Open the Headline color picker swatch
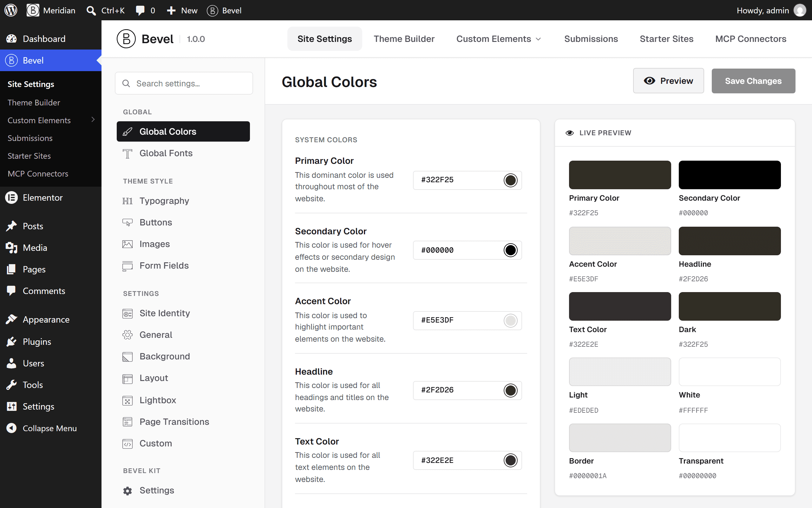The image size is (812, 508). click(510, 391)
